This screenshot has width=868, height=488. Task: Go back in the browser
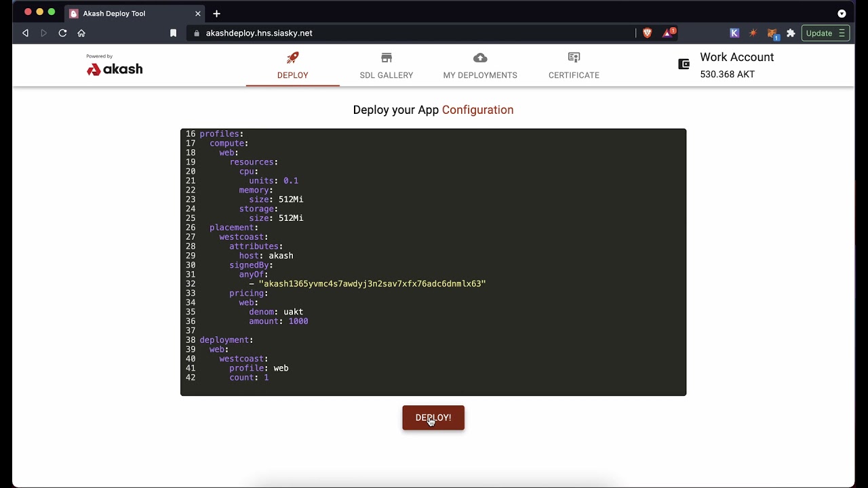click(26, 33)
